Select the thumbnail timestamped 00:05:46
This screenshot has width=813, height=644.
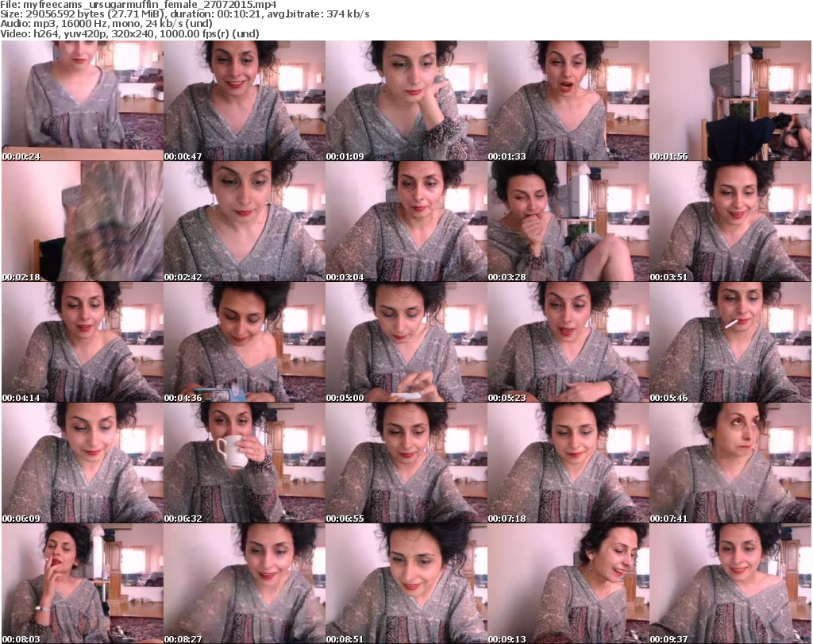point(730,342)
